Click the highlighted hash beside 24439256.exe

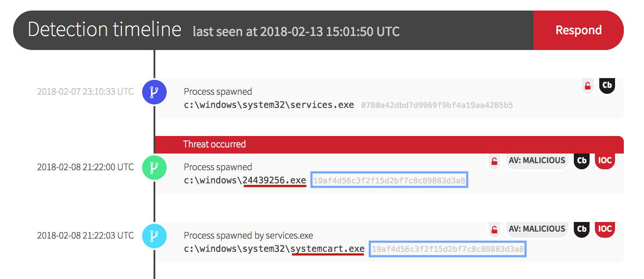coord(389,180)
